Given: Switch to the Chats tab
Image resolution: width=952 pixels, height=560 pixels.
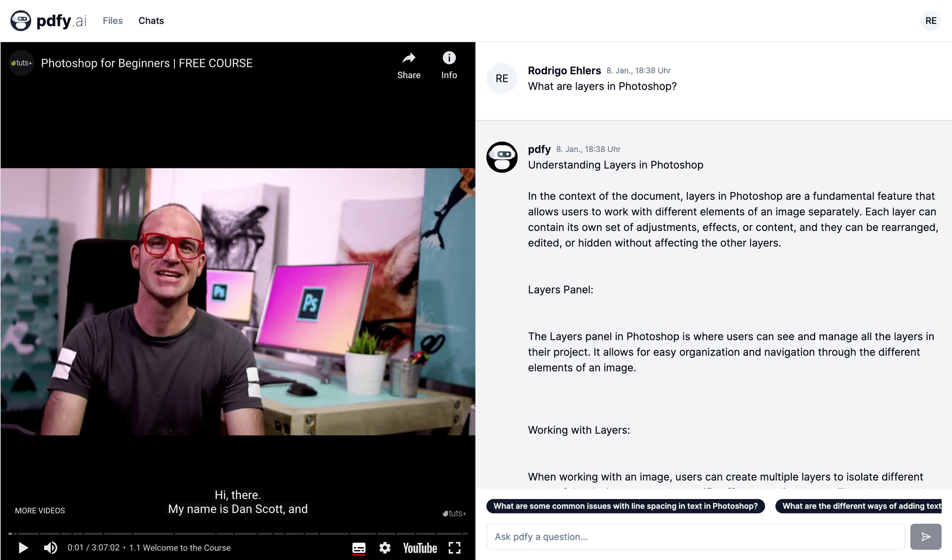Looking at the screenshot, I should coord(151,20).
